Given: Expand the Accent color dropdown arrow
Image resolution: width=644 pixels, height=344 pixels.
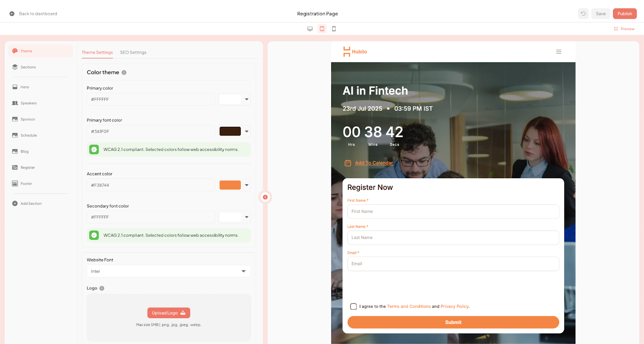Looking at the screenshot, I should click(x=247, y=185).
